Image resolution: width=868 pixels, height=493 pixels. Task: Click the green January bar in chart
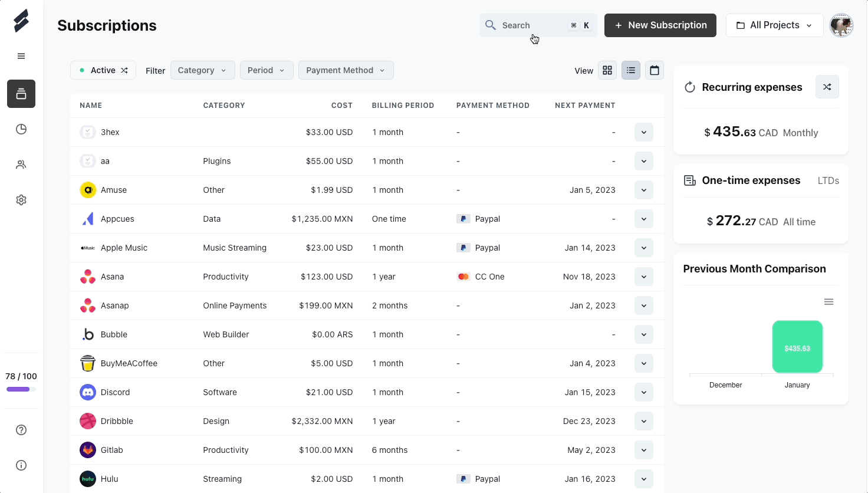coord(797,347)
